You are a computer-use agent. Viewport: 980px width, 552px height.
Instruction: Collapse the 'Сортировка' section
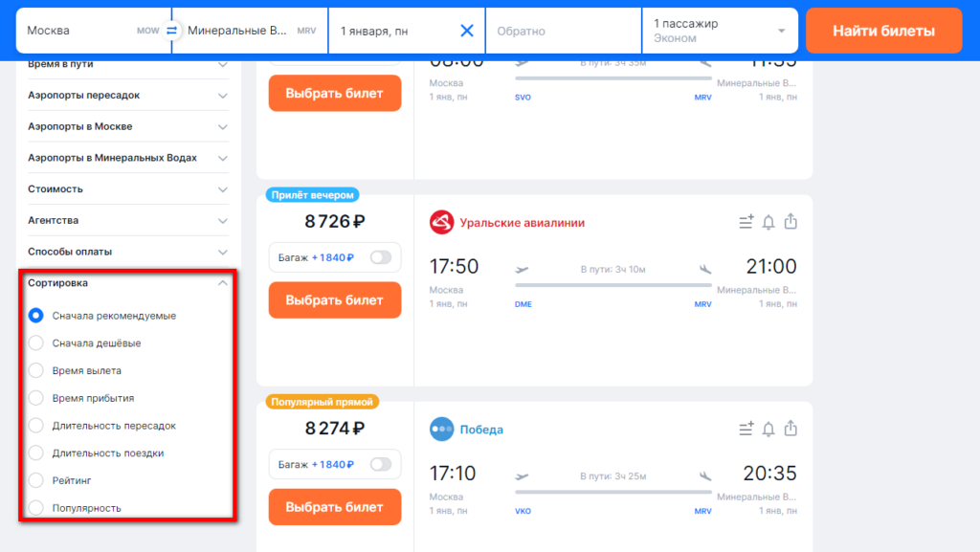[x=222, y=283]
